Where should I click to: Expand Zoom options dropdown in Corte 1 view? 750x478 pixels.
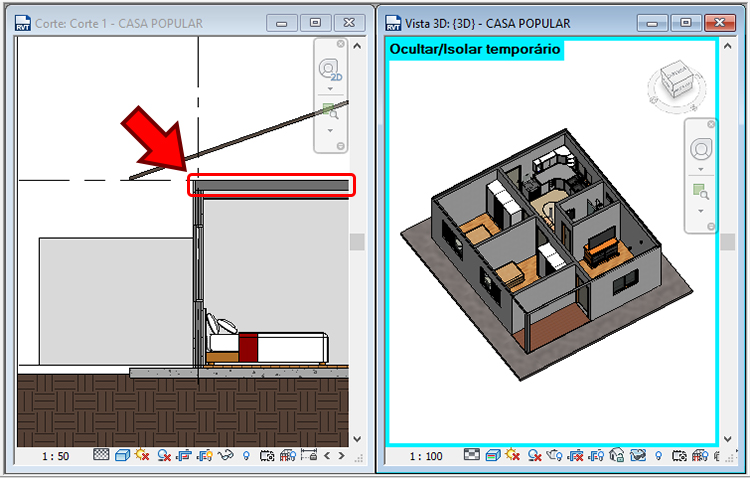(330, 131)
